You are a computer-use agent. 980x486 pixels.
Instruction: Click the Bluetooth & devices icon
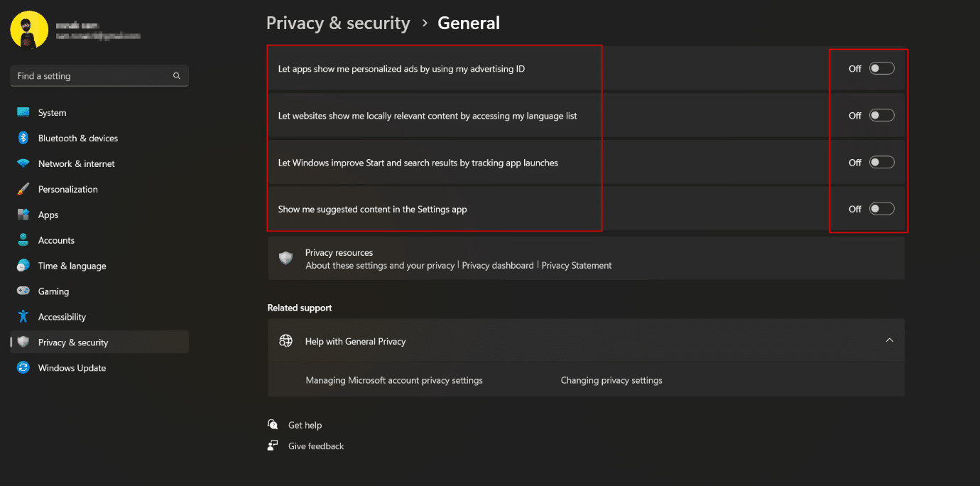[23, 138]
